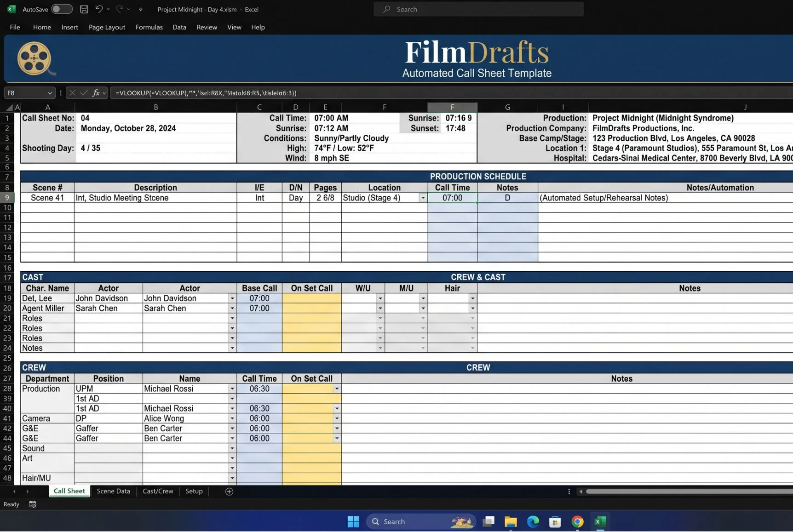Switch to the Setup sheet tab

point(194,491)
